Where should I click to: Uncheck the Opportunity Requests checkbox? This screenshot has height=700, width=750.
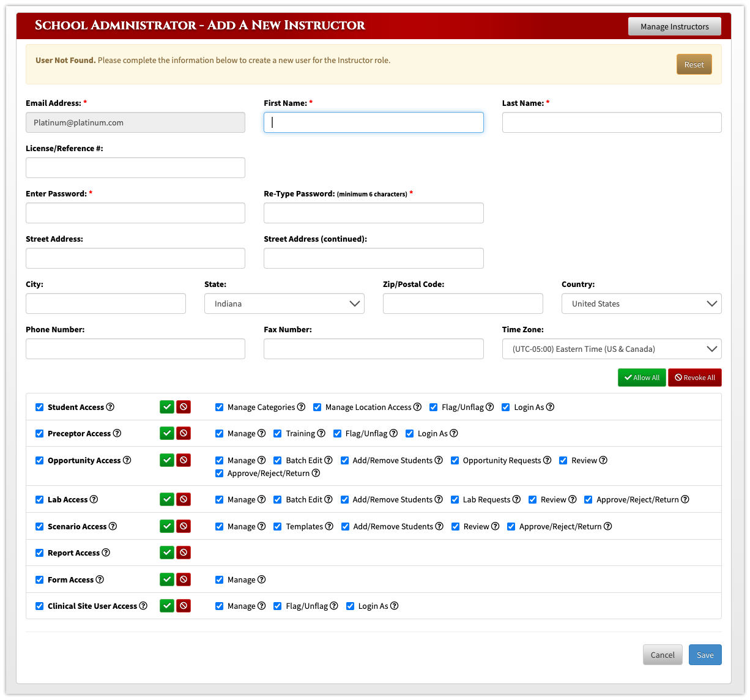(x=455, y=461)
